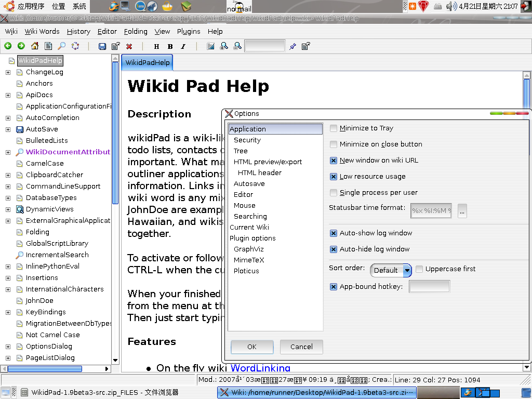Open search with the toolbar magnifier icon
Viewport: 532px width, 399px height.
[x=62, y=46]
